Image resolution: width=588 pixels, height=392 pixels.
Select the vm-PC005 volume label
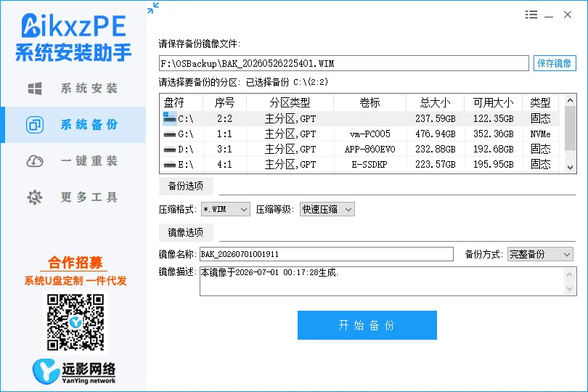point(369,134)
